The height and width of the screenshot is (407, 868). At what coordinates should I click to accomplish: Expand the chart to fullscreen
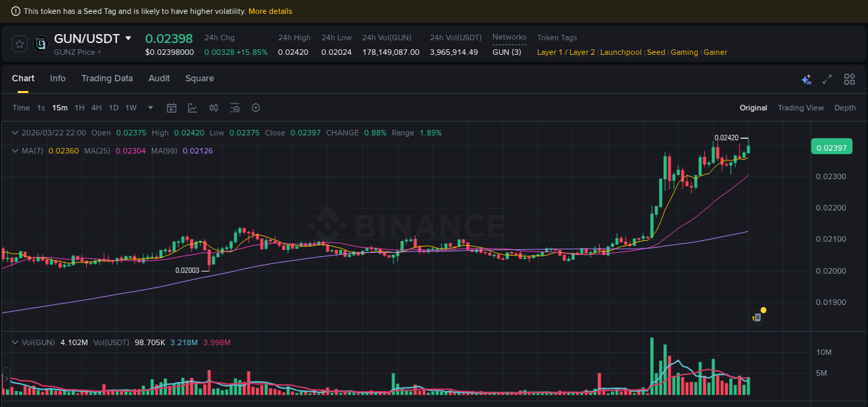pyautogui.click(x=826, y=79)
